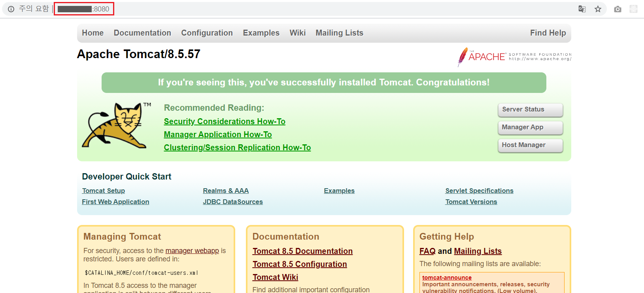Viewport: 644px width, 293px height.
Task: Open Manager Application How-To link
Action: [x=218, y=134]
